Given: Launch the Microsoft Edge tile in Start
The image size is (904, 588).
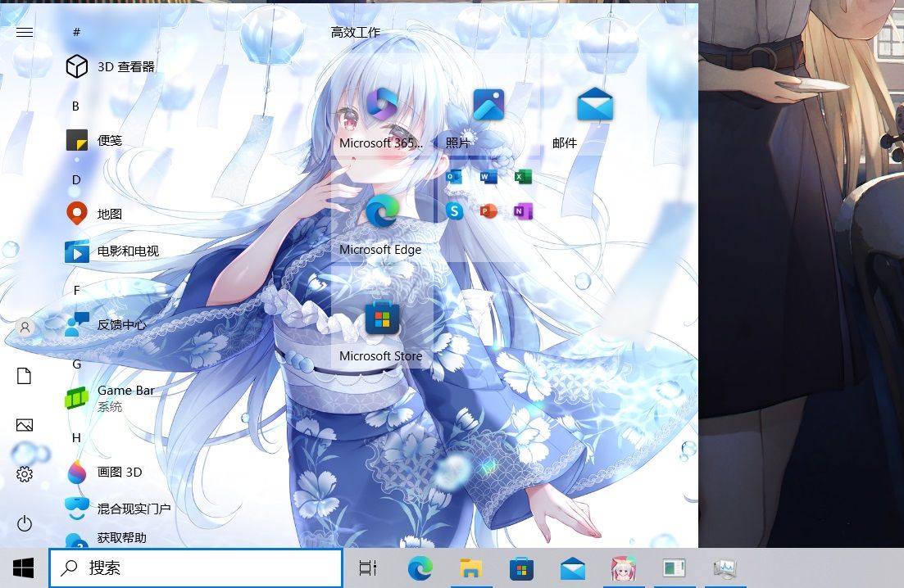Looking at the screenshot, I should (382, 211).
